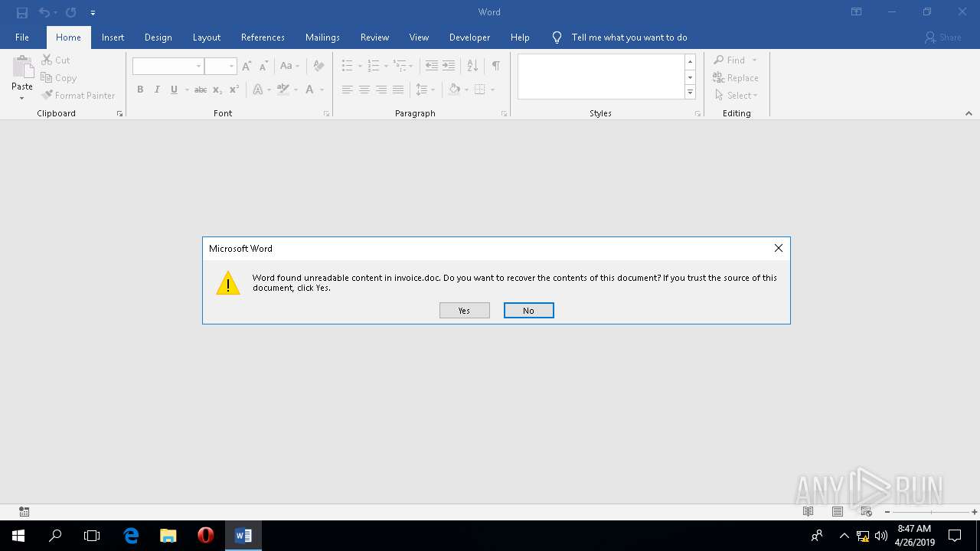Switch to the Design tab
The image size is (980, 551).
[158, 37]
